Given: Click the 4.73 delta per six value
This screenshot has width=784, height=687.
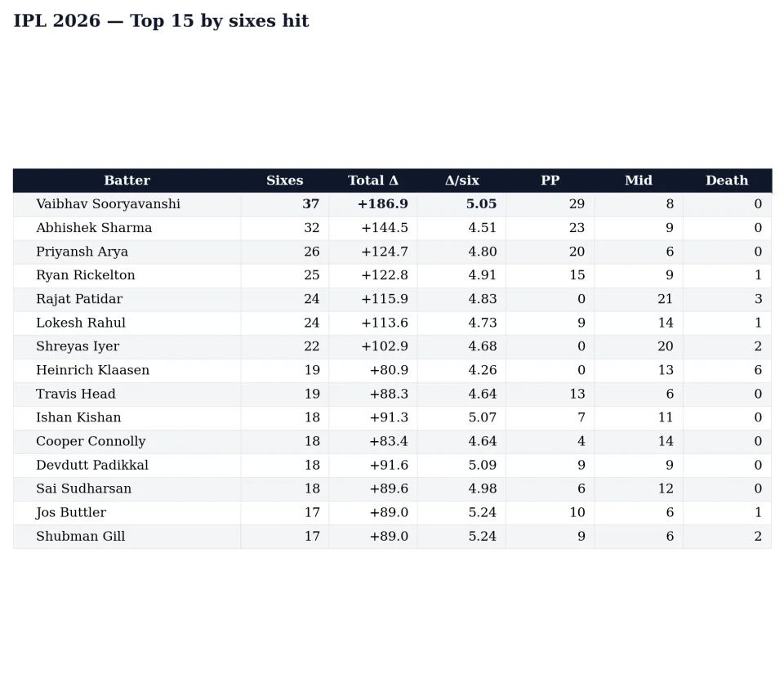Looking at the screenshot, I should 482,323.
